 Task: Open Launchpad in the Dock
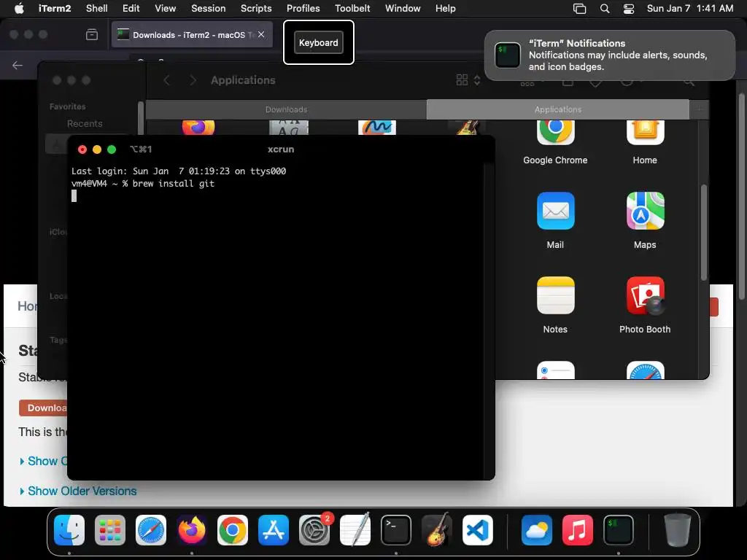[x=110, y=530]
